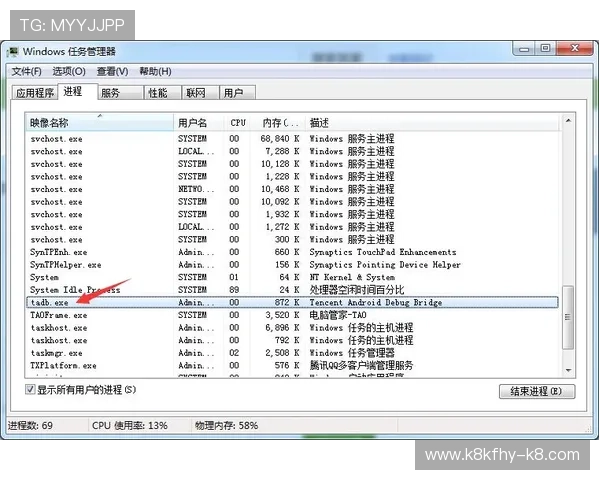Select the SynTPHelper.exe process

[x=292, y=264]
